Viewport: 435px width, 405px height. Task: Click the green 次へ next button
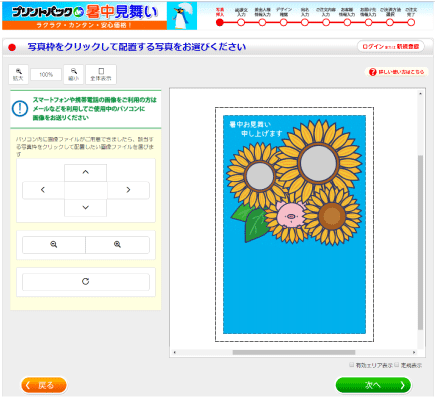pyautogui.click(x=373, y=385)
